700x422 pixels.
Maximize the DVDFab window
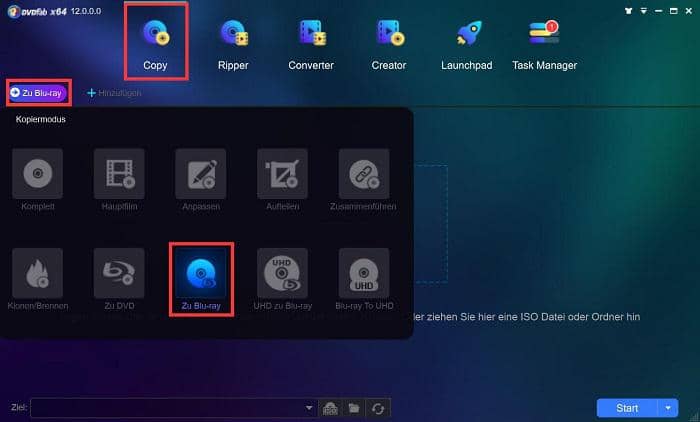[674, 11]
